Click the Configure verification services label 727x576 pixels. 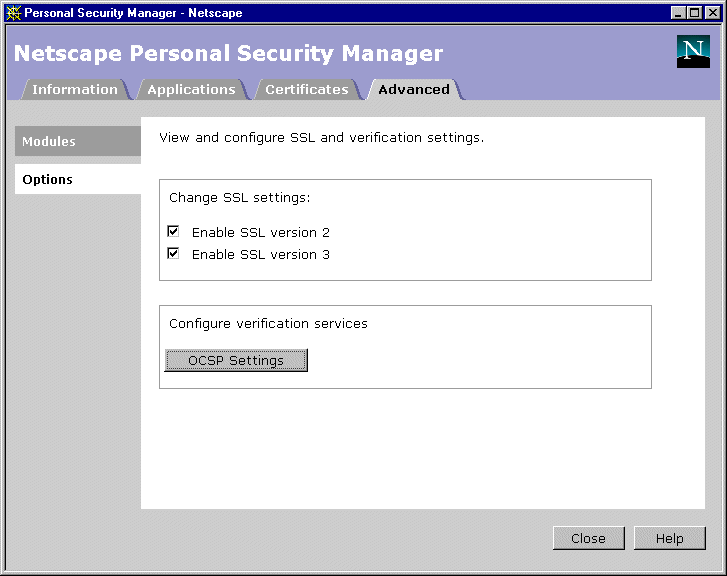(x=268, y=323)
